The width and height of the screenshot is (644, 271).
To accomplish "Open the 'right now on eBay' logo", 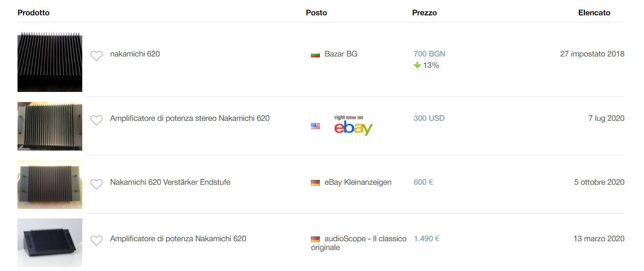I will [353, 125].
